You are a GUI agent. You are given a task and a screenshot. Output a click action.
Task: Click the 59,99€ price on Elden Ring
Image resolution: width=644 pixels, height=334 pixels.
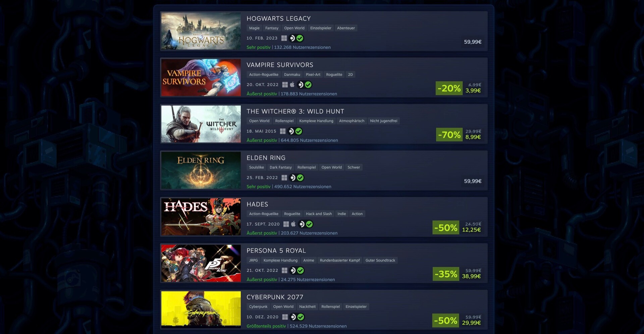[473, 181]
